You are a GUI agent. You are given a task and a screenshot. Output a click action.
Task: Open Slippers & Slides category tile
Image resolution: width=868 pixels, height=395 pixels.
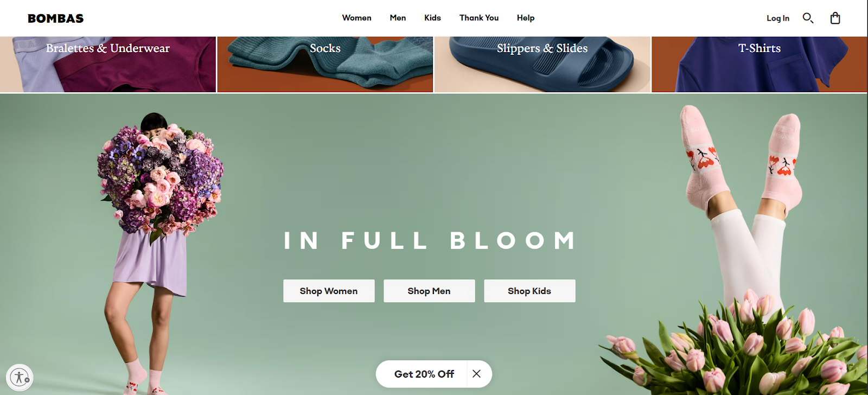point(542,64)
